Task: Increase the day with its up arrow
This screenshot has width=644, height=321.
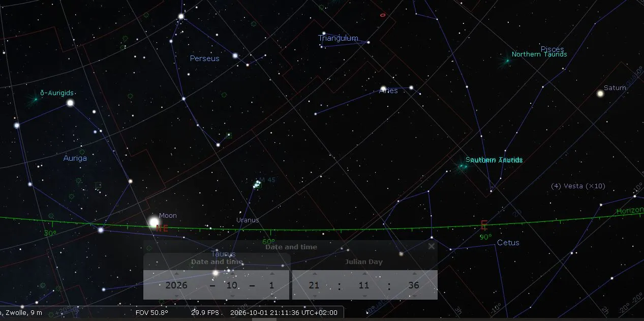Action: [271, 274]
